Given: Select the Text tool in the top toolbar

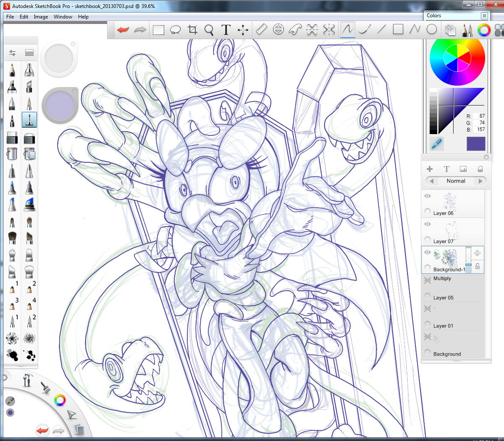Looking at the screenshot, I should [x=226, y=29].
